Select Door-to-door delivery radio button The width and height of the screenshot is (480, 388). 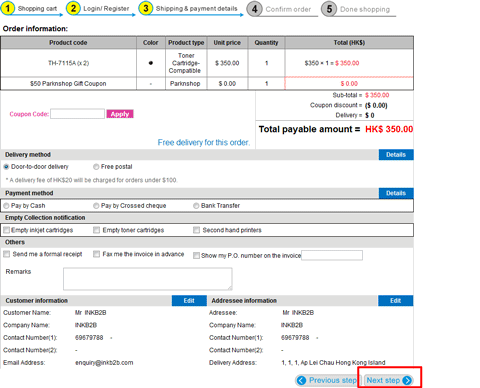(x=6, y=167)
